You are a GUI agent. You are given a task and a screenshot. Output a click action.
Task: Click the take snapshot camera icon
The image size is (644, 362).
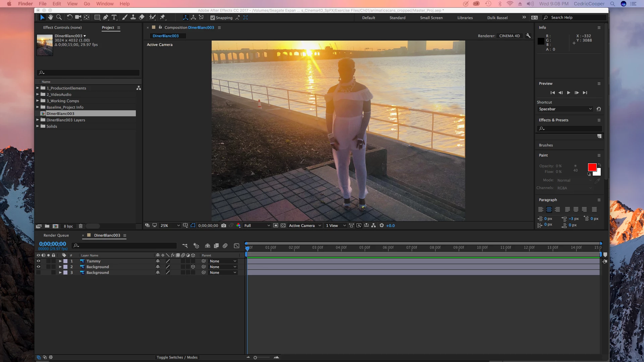tap(224, 226)
